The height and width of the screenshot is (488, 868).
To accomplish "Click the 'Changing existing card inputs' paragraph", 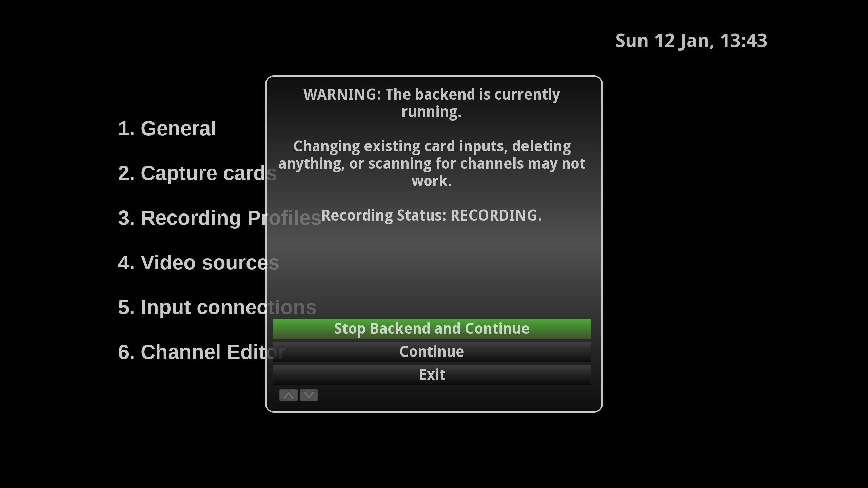I will pos(432,163).
